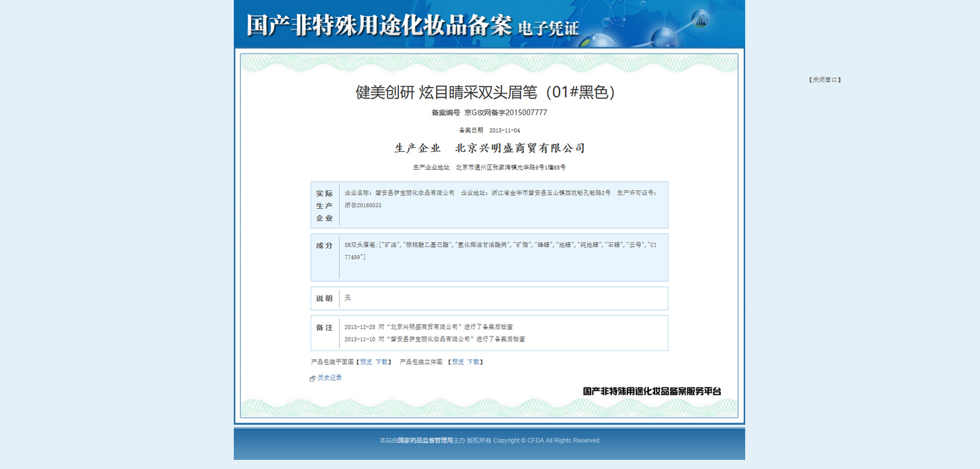Click the 备案编号 label
Screen dimensions: 980x469
[446, 113]
